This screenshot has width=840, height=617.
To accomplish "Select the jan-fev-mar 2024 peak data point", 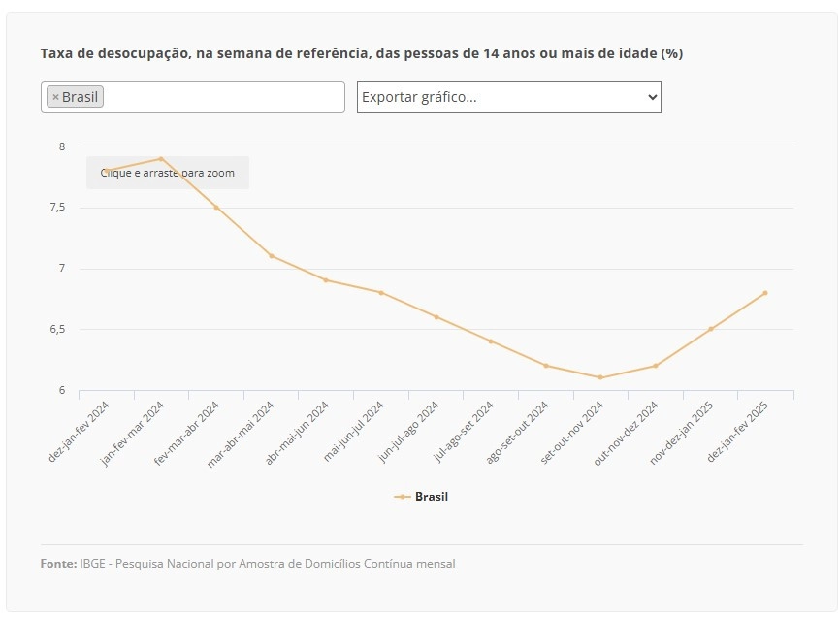I will coord(161,158).
